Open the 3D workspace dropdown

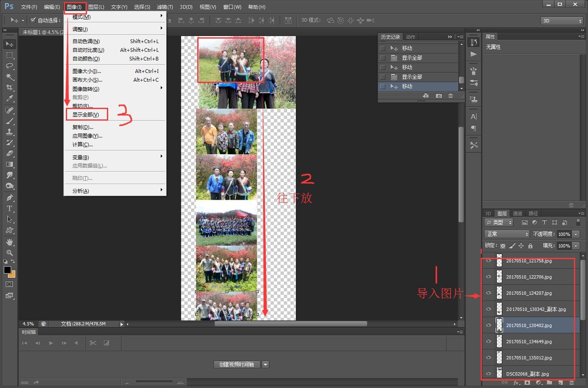[561, 21]
